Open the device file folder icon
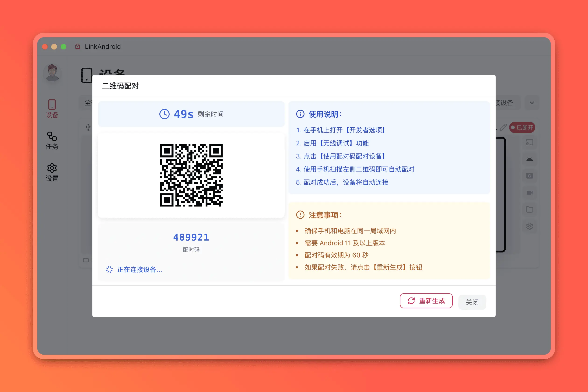Screen dimensions: 588x392 pos(529,209)
